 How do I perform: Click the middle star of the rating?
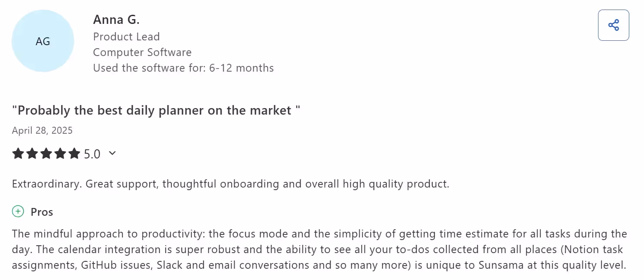tap(46, 153)
